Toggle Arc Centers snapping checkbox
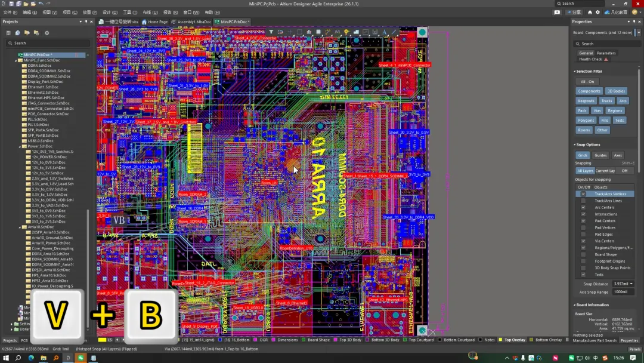Image resolution: width=644 pixels, height=363 pixels. tap(583, 207)
